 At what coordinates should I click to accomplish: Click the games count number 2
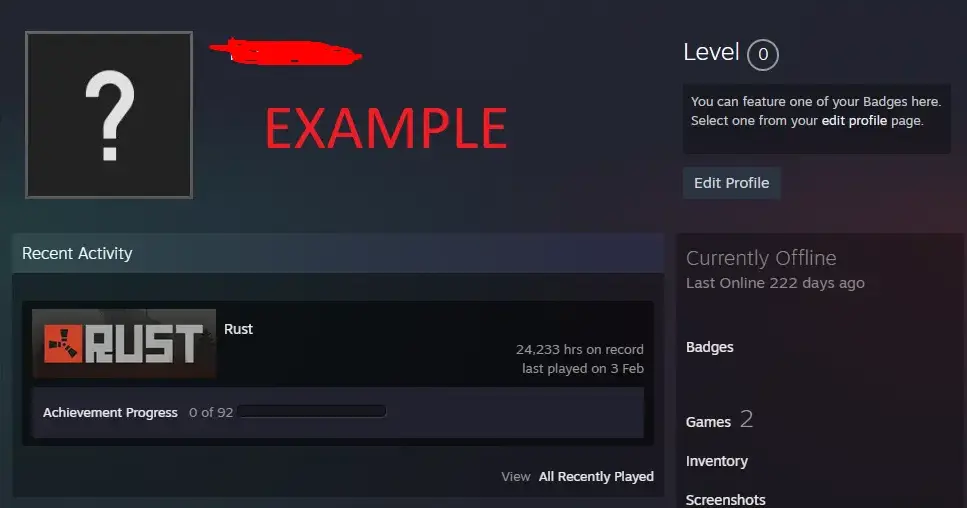[746, 419]
